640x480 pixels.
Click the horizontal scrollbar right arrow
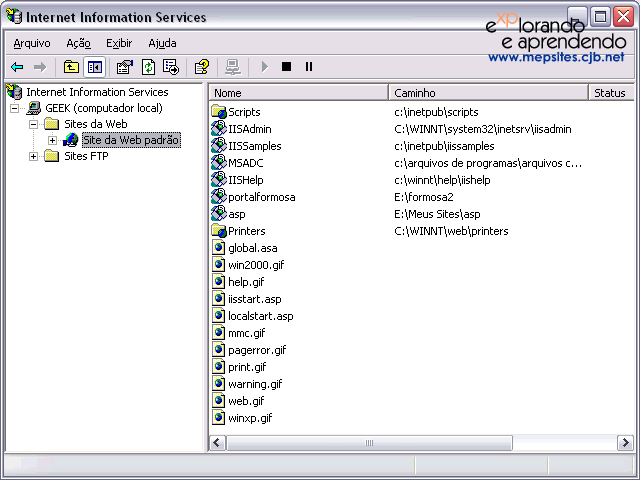point(625,443)
